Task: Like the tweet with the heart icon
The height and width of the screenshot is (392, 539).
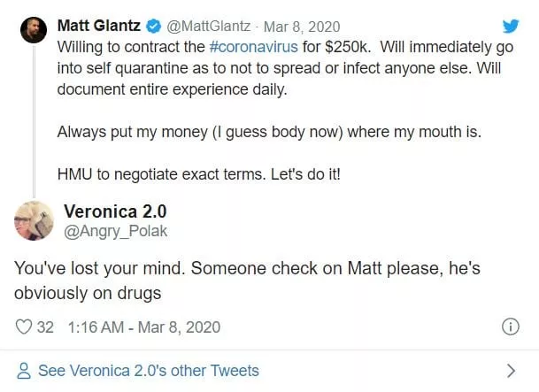Action: [24, 327]
